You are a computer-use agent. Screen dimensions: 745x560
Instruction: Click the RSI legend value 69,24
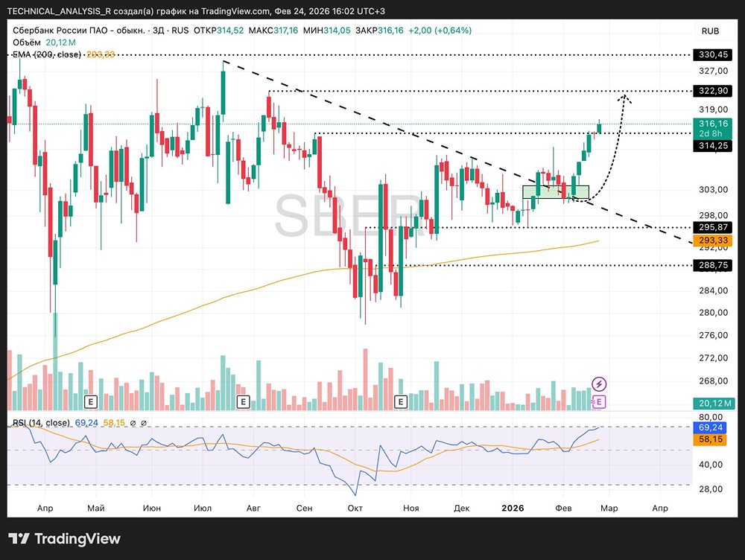(86, 423)
